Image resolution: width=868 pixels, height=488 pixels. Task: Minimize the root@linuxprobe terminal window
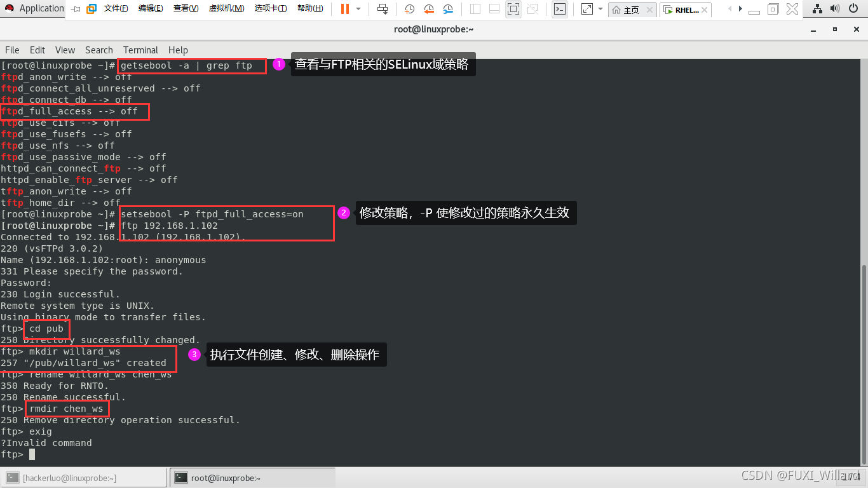[x=813, y=29]
